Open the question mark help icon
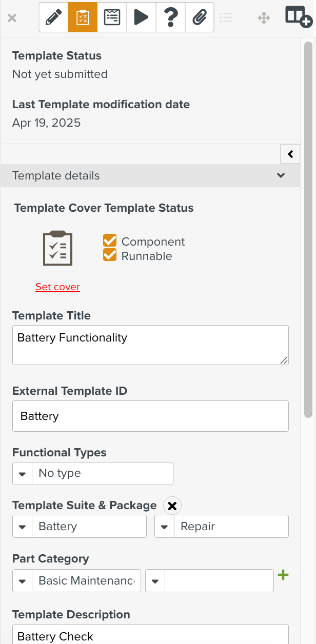Viewport: 316px width, 644px height. (x=170, y=17)
